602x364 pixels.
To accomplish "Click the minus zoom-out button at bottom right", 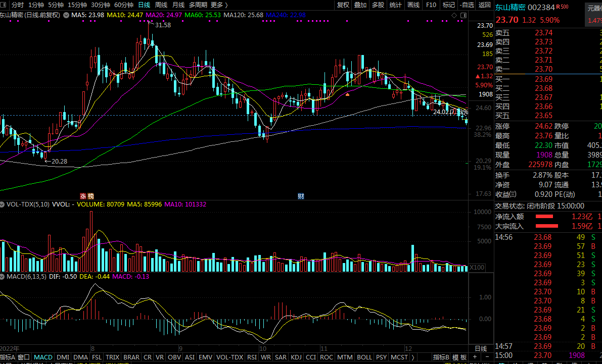I will (x=486, y=357).
